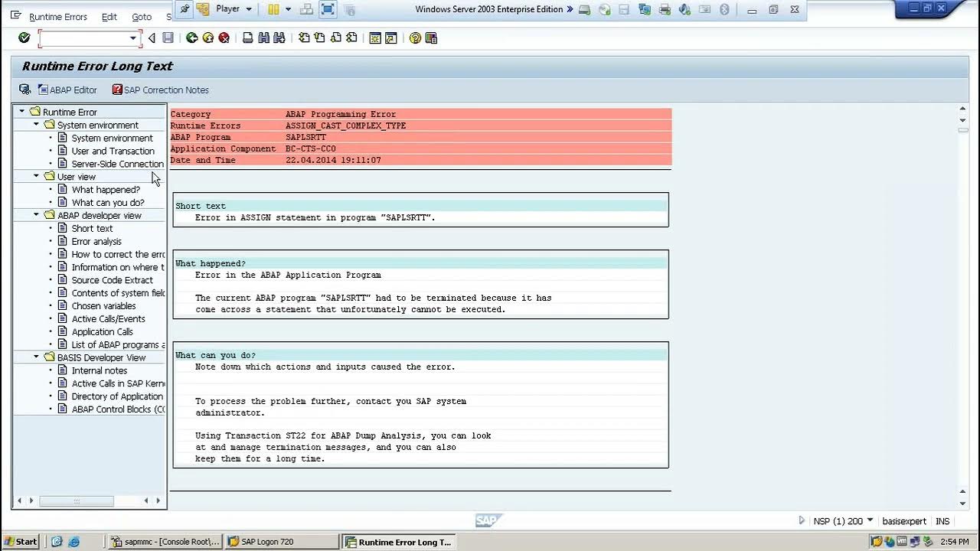Click the main text area scroll up arrow
Screen dimensions: 980x551
pos(963,109)
